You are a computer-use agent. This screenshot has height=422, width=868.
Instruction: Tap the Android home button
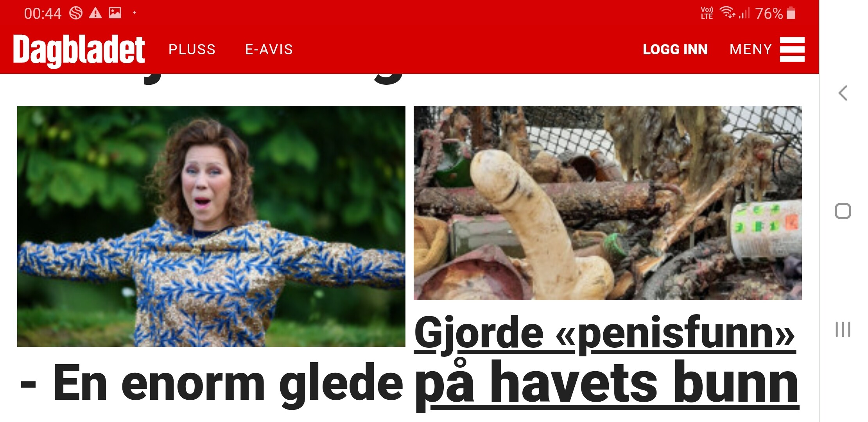(x=843, y=211)
